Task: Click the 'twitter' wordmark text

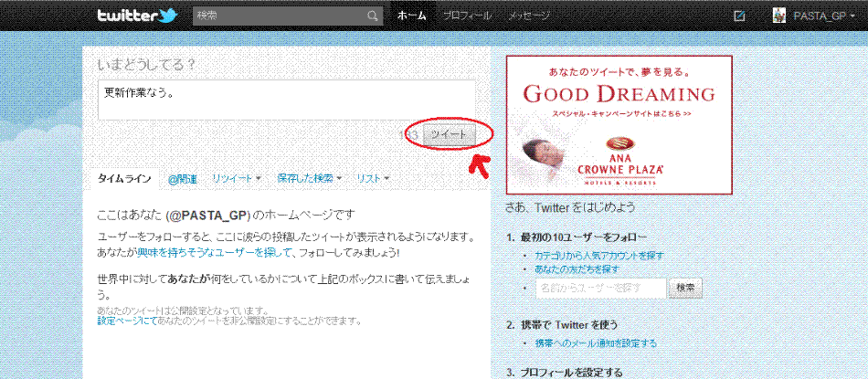Action: pos(127,16)
